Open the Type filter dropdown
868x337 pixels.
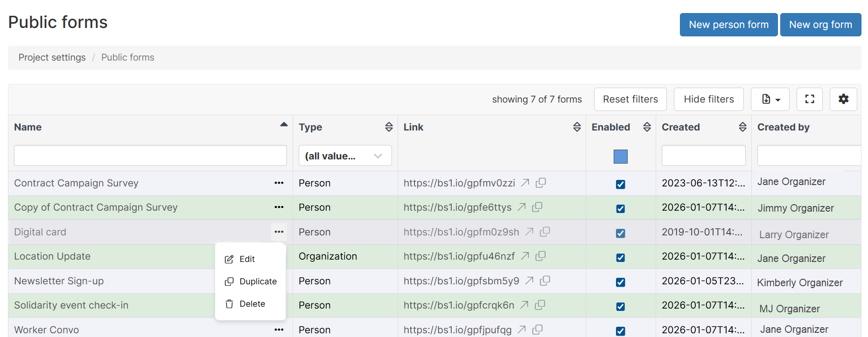[x=345, y=156]
